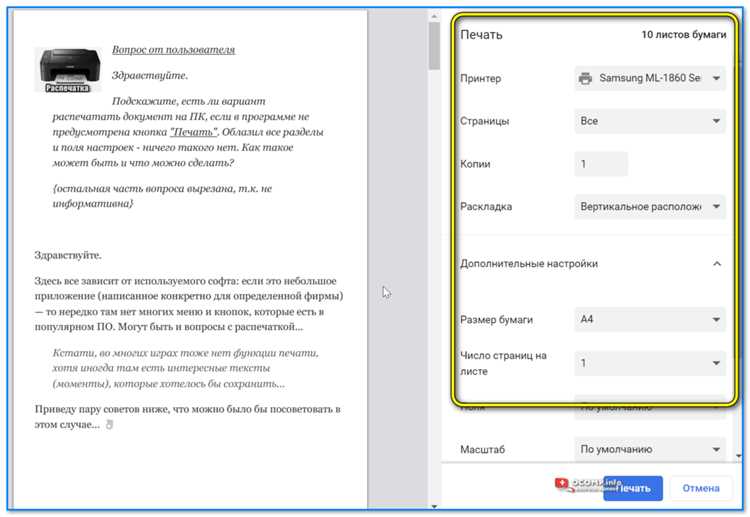This screenshot has height=517, width=750.
Task: Click the preview scroll-up arrow
Action: tap(434, 16)
